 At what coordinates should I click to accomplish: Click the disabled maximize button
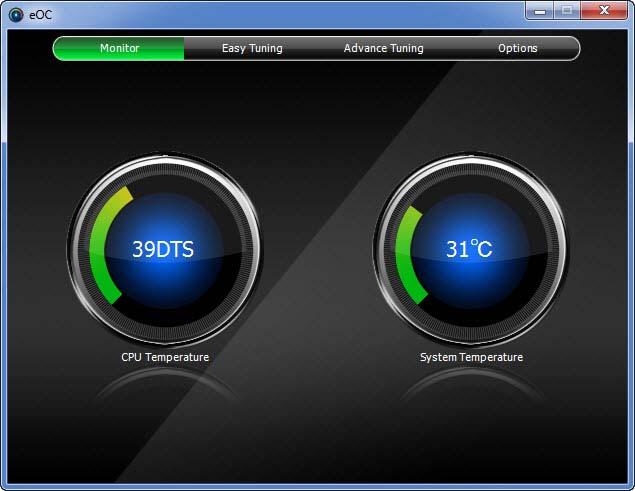(x=568, y=10)
